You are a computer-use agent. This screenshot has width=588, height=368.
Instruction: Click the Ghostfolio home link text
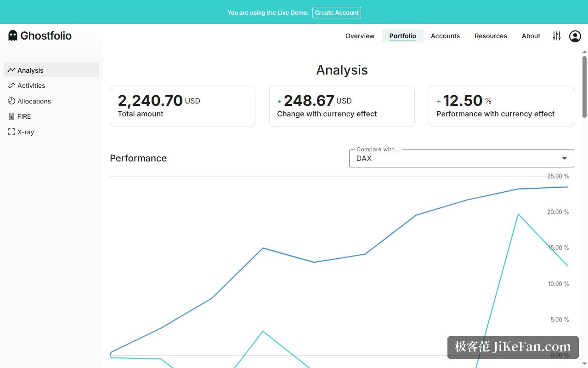coord(46,35)
